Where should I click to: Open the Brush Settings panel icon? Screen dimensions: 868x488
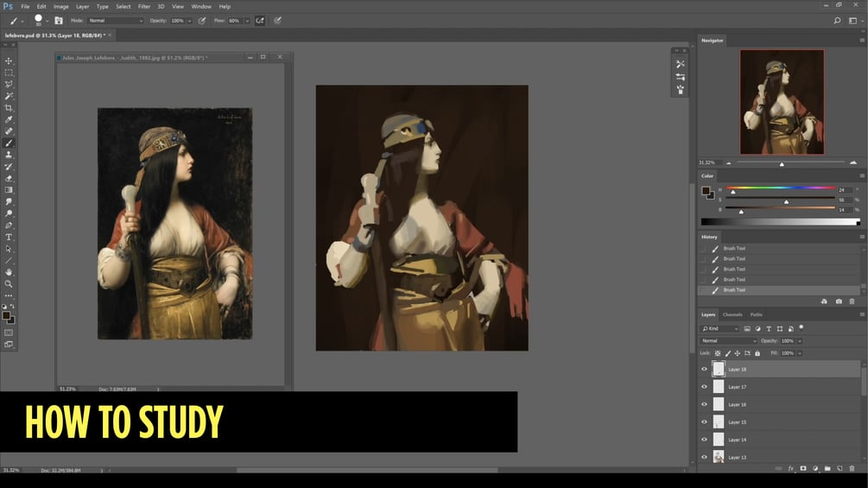tap(59, 21)
